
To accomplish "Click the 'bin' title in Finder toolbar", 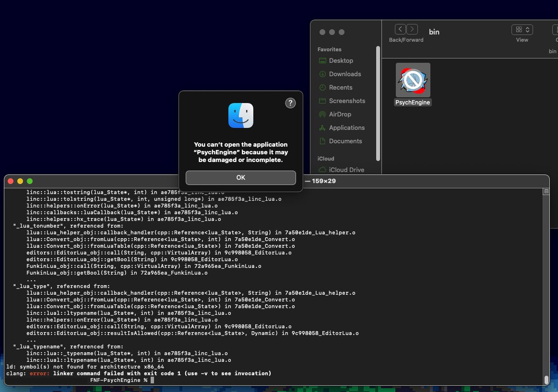I will tap(434, 32).
